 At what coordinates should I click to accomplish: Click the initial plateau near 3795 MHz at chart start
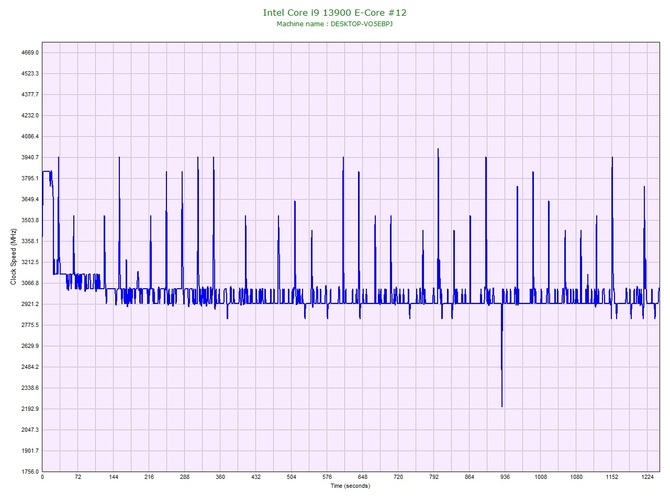pyautogui.click(x=46, y=171)
